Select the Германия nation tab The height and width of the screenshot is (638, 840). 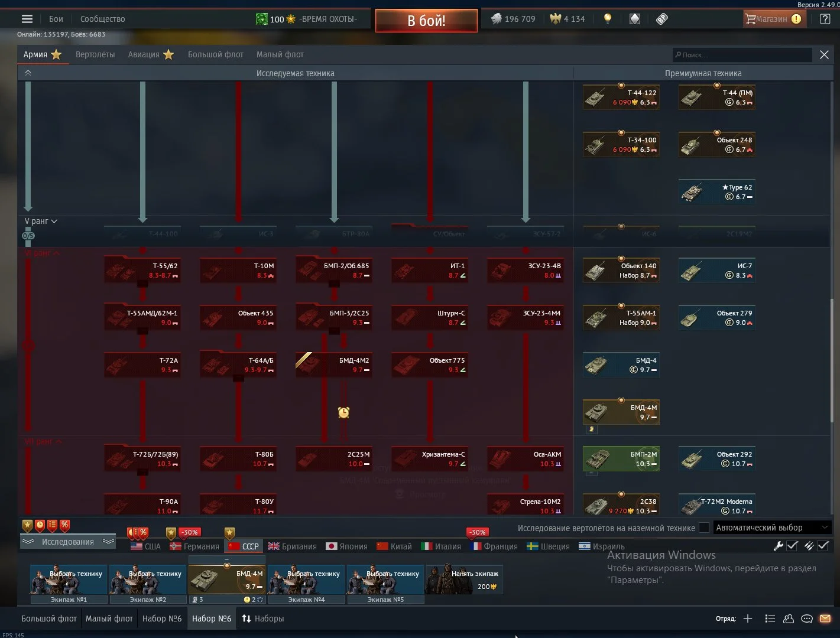coord(194,546)
